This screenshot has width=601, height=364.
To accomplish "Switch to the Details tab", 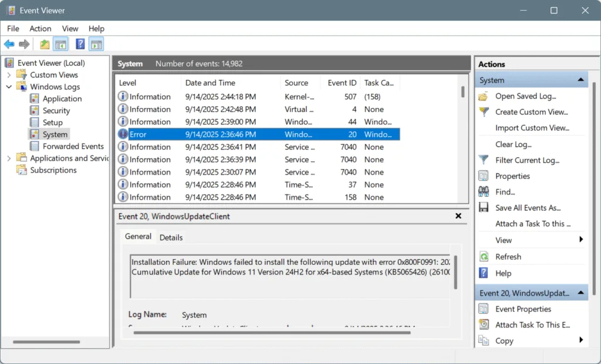I will 171,237.
